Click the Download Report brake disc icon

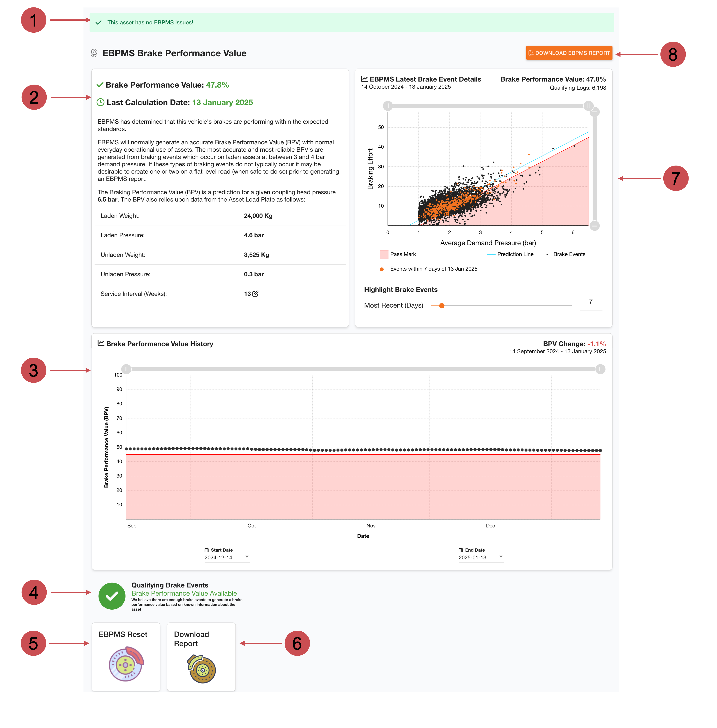(x=202, y=669)
